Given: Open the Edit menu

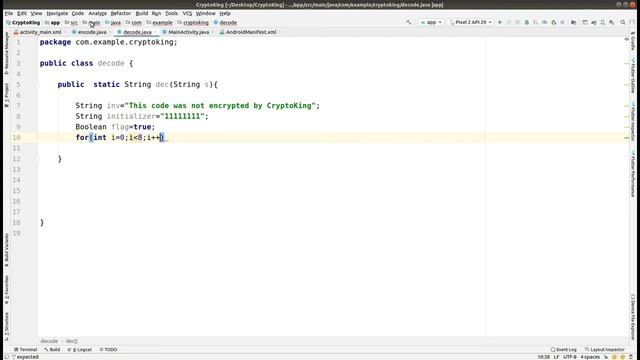Looking at the screenshot, I should [x=22, y=13].
